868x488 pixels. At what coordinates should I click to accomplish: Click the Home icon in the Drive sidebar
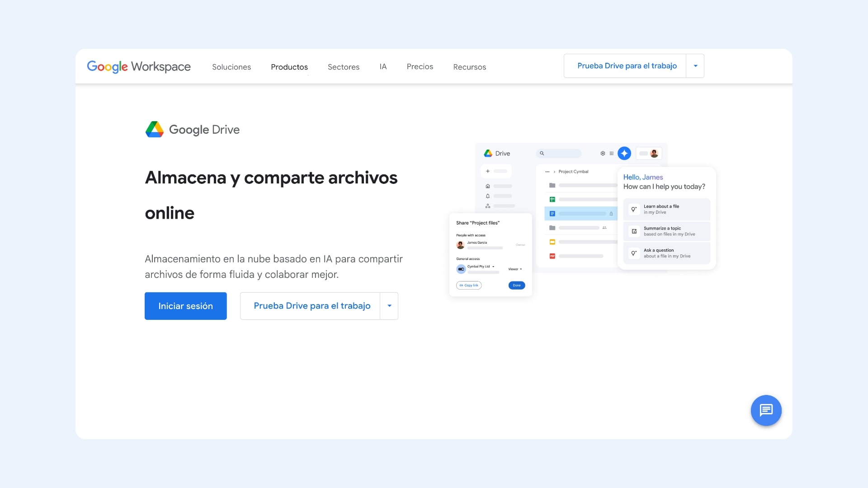pyautogui.click(x=488, y=186)
